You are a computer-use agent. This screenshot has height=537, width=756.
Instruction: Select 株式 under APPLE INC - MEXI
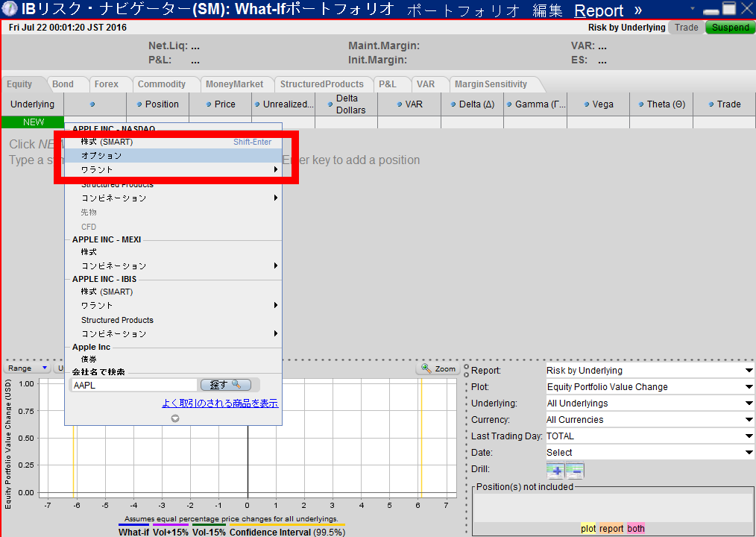coord(173,252)
